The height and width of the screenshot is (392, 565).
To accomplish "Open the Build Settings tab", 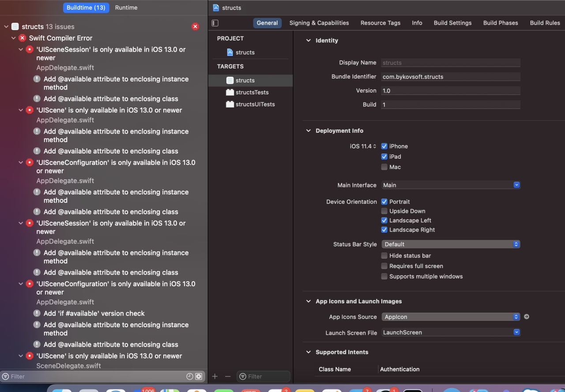I will (452, 23).
